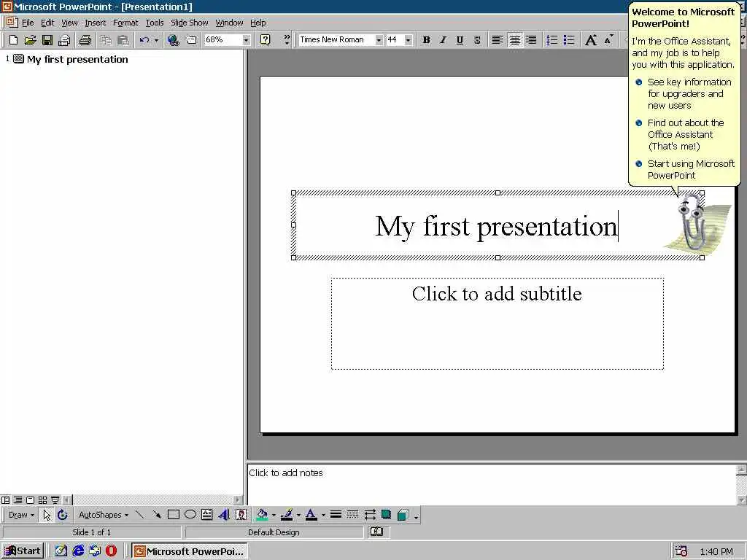The height and width of the screenshot is (560, 747).
Task: Activate the Free Rotate tool
Action: click(63, 515)
